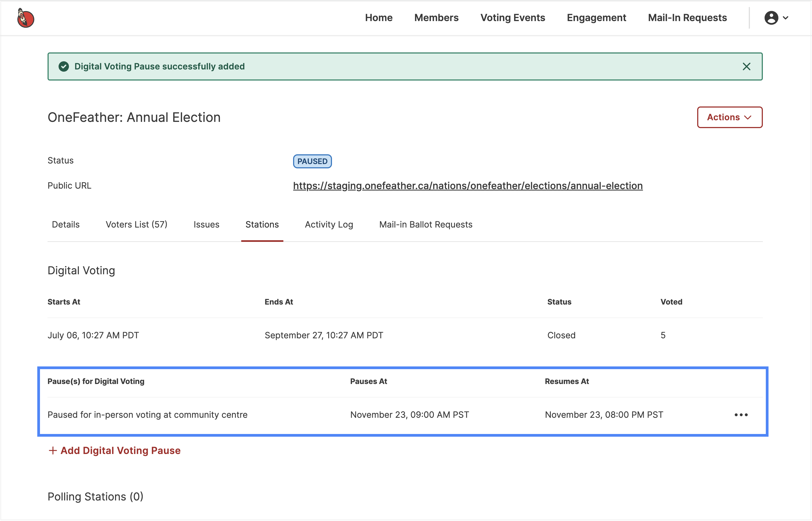Click Add Digital Voting Pause
812x521 pixels.
pos(114,451)
